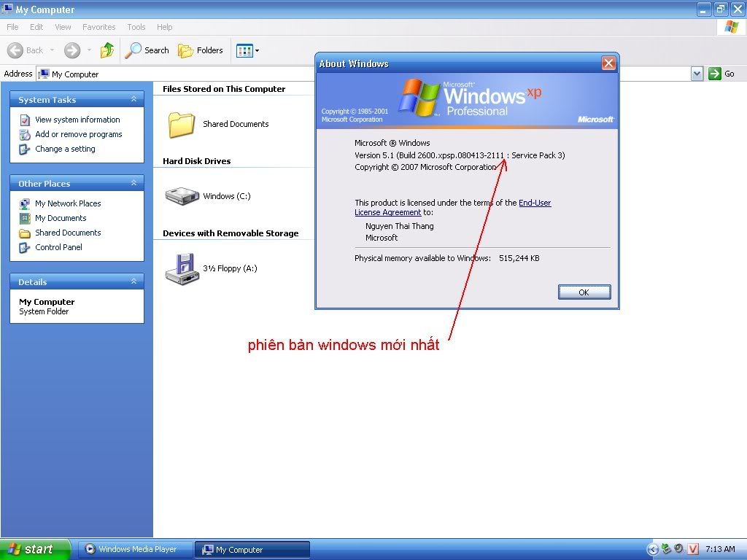Select the Windows (C:) hard drive icon
This screenshot has height=560, width=747.
pos(182,195)
